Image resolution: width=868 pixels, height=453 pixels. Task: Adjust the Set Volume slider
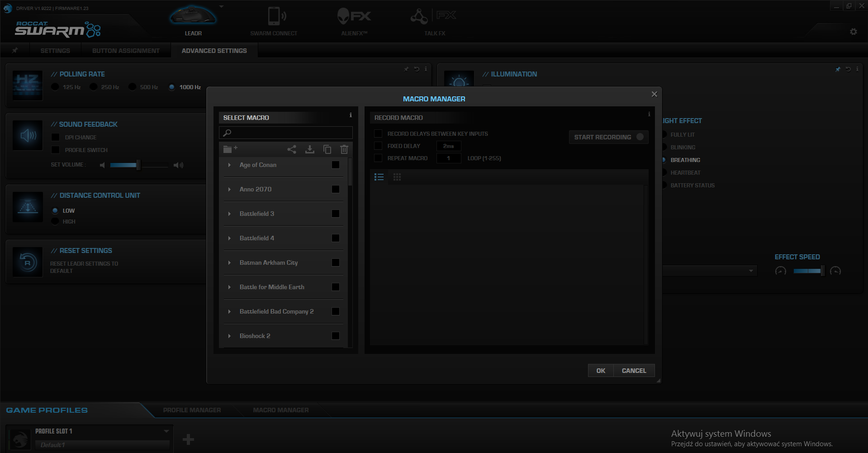coord(139,165)
